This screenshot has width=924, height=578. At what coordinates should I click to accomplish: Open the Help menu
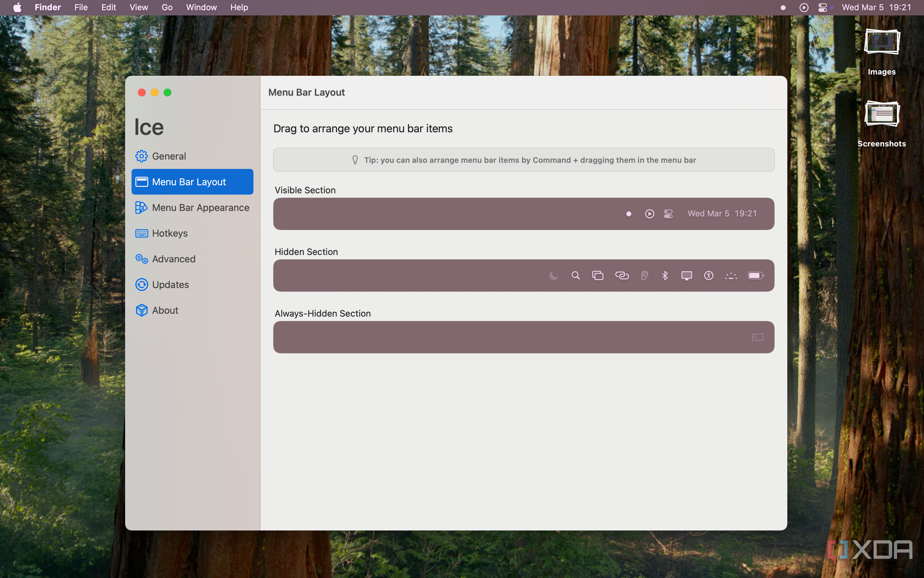tap(239, 7)
